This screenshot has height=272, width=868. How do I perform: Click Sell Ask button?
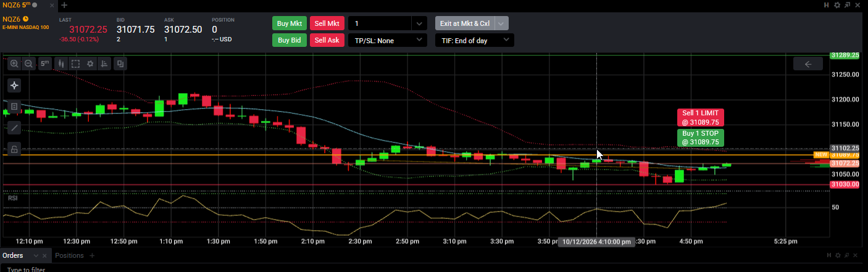click(x=327, y=40)
